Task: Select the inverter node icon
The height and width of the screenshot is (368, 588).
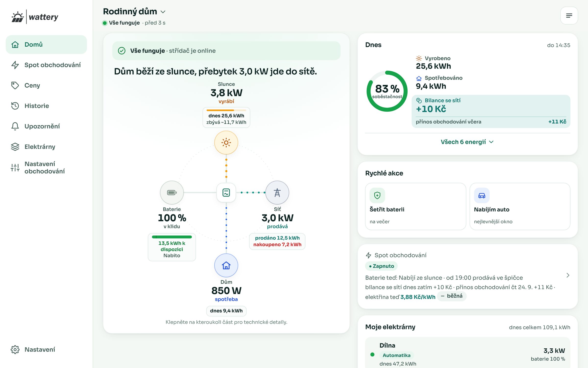Action: (226, 193)
